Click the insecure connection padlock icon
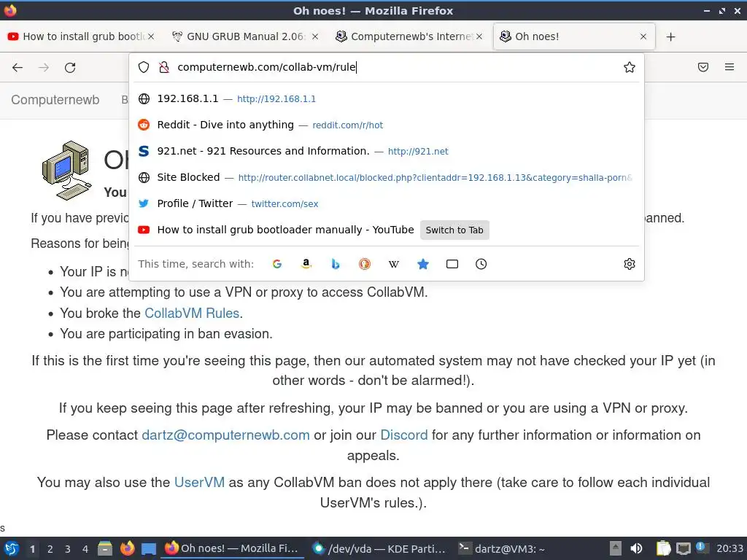747x560 pixels. (x=164, y=67)
